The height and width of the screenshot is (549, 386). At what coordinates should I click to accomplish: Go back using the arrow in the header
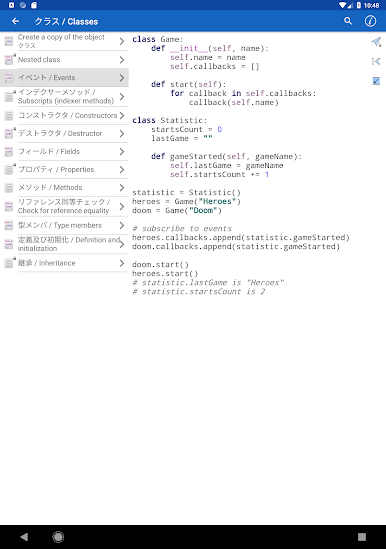point(15,21)
